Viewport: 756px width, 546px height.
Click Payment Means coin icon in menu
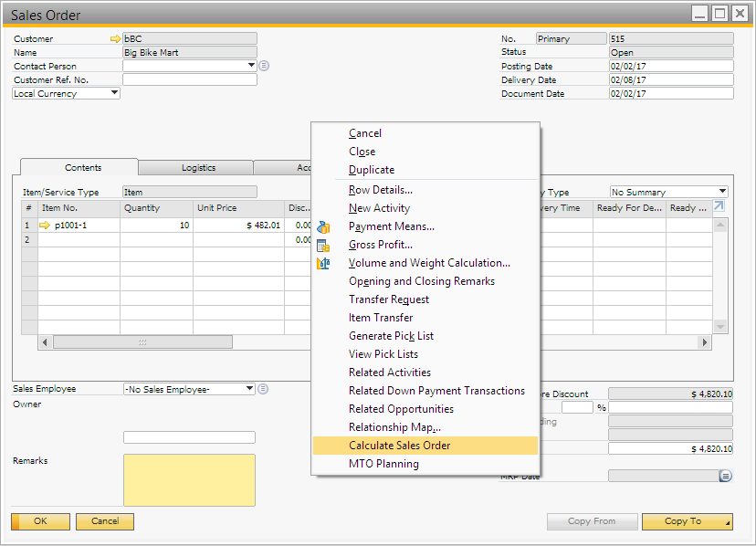click(323, 226)
